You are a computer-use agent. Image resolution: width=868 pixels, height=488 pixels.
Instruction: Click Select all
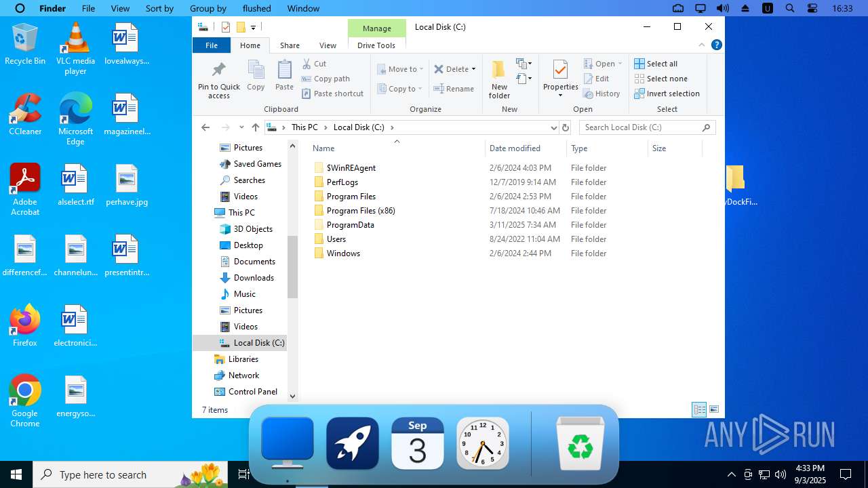click(x=656, y=64)
